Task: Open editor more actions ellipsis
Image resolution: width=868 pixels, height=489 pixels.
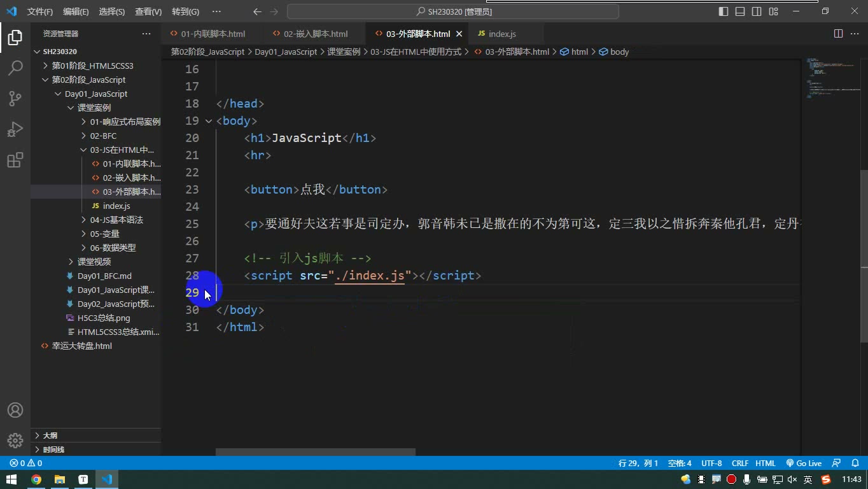Action: (x=855, y=34)
